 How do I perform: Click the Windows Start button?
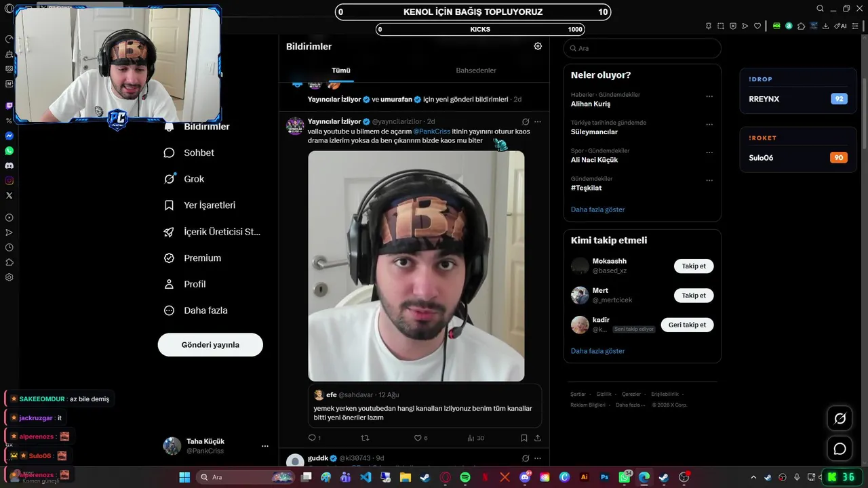(x=184, y=477)
